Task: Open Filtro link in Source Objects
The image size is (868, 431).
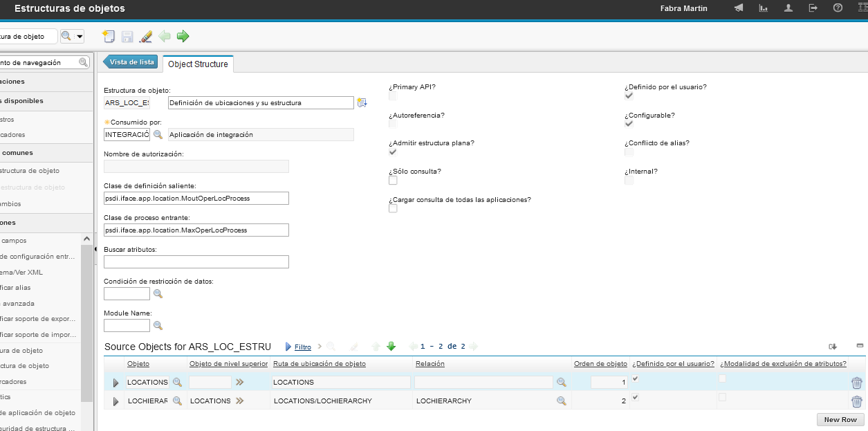Action: (303, 347)
